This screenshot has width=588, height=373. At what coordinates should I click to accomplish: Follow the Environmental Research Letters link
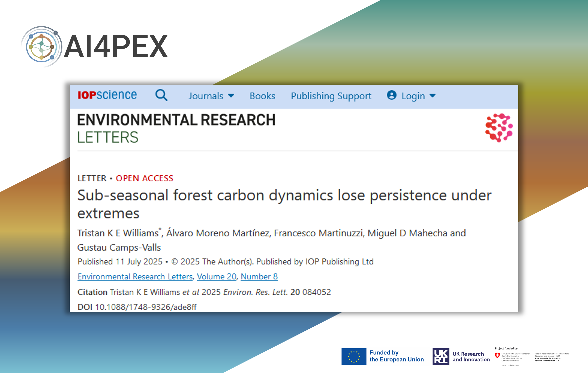pyautogui.click(x=135, y=276)
